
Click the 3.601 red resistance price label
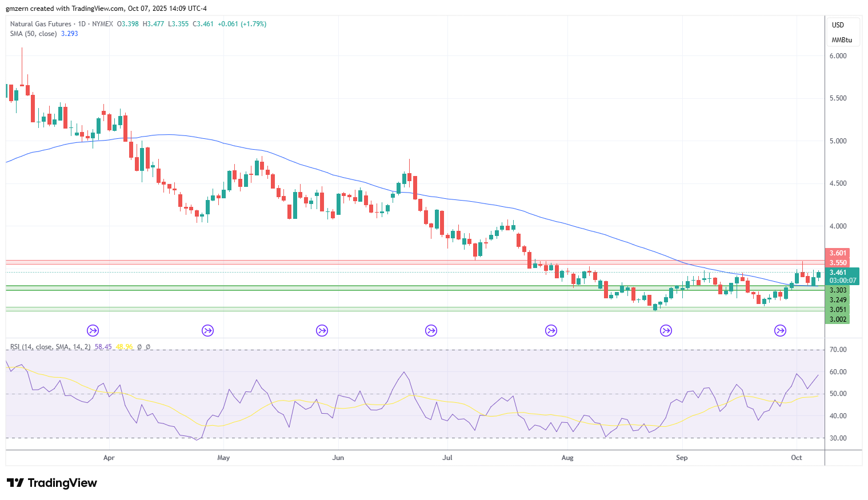pyautogui.click(x=838, y=253)
